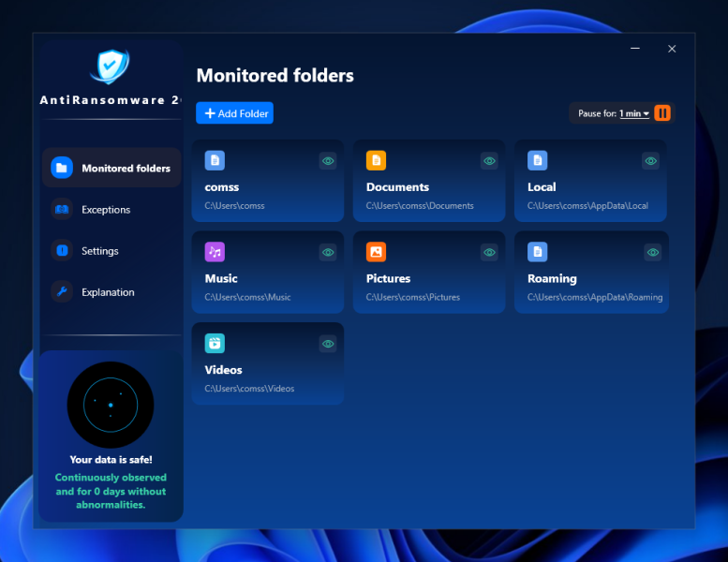Select the Documents folder name
728x562 pixels.
coord(397,187)
